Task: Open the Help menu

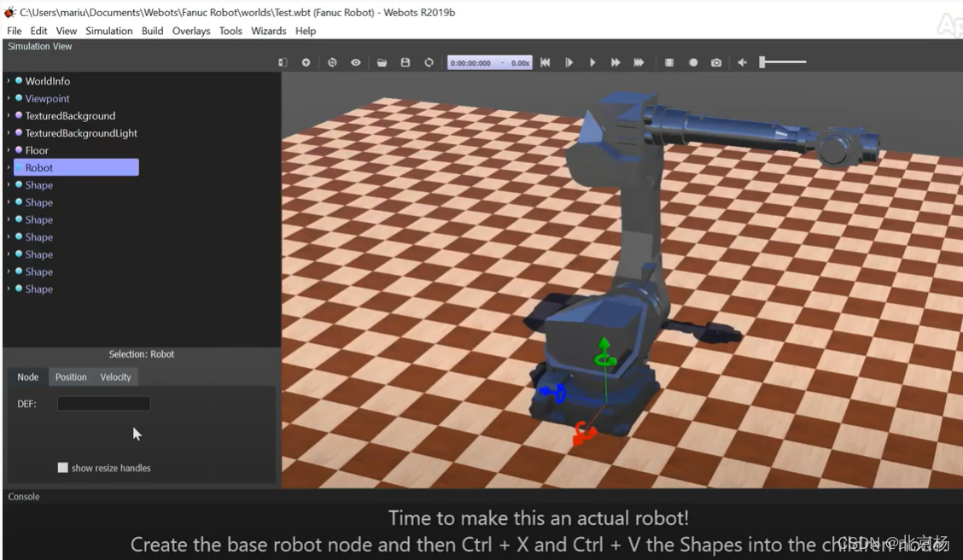Action: (x=306, y=31)
